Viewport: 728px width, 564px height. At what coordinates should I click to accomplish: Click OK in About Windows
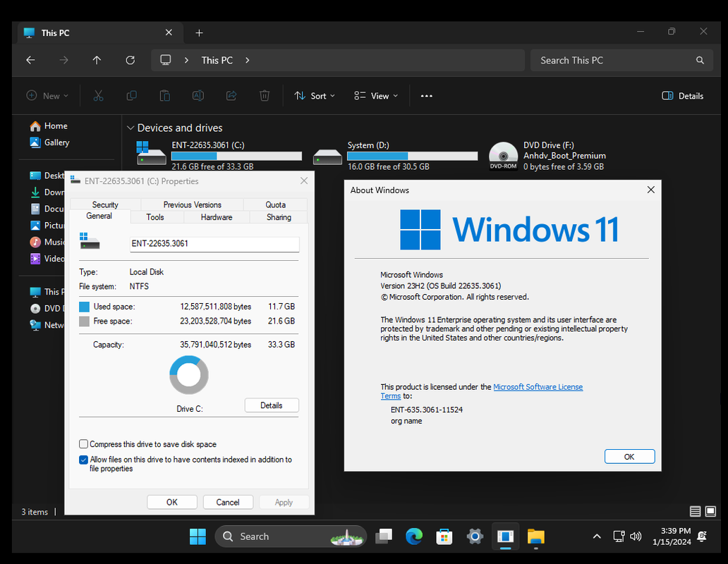629,457
